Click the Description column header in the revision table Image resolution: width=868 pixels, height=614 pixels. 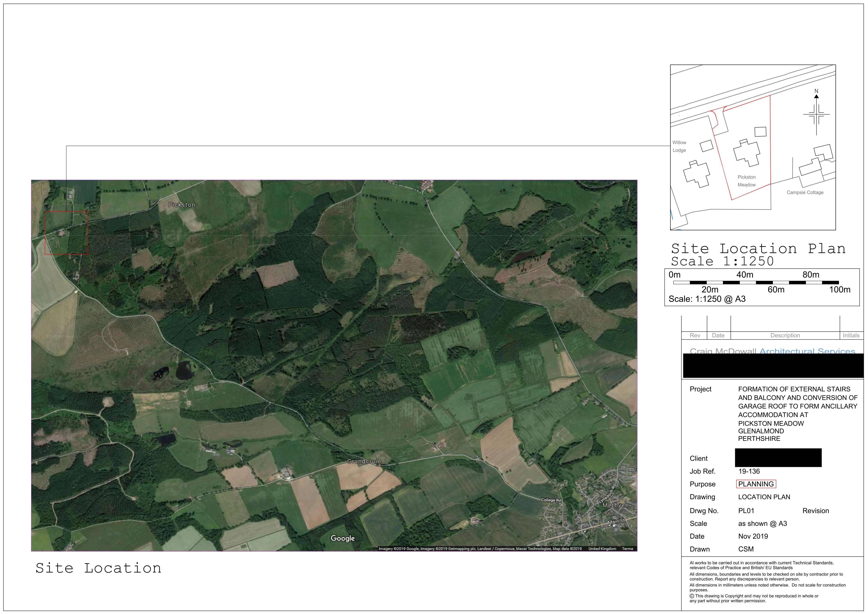785,336
